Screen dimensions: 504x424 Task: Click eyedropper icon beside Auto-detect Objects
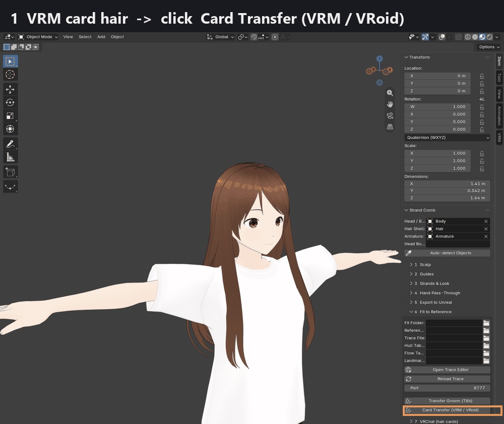(409, 253)
